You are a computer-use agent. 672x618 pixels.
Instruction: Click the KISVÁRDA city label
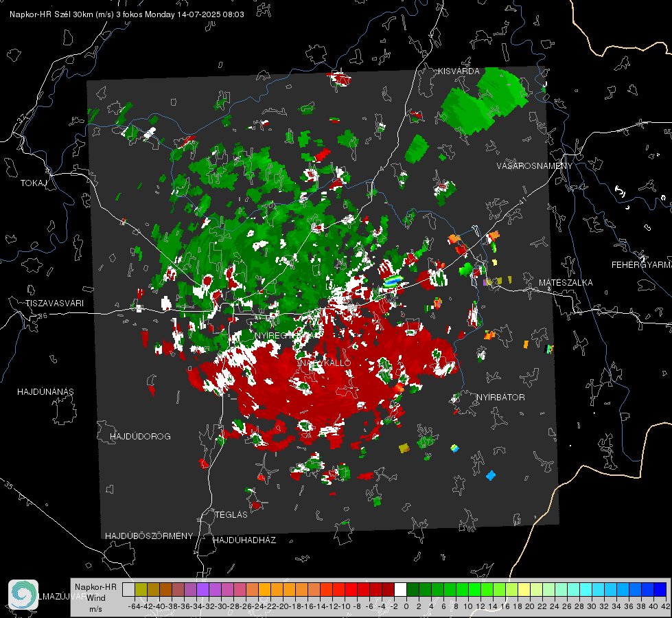[459, 71]
